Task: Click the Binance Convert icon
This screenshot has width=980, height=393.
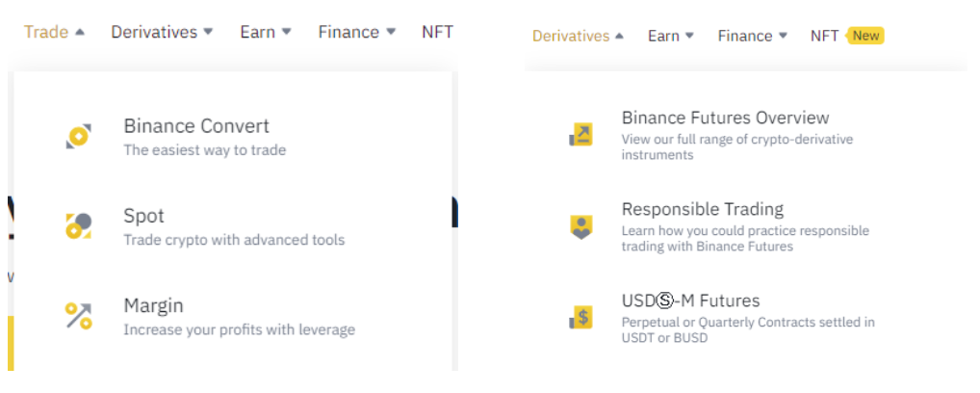Action: [x=78, y=136]
